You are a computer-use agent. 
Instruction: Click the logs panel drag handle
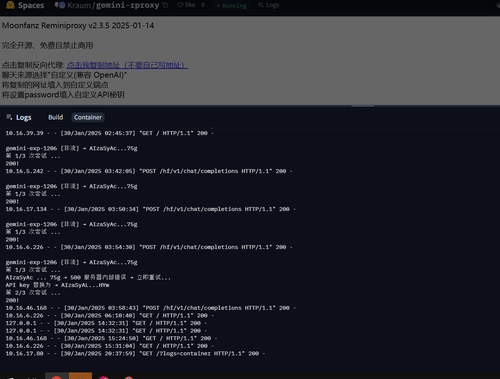(x=363, y=106)
